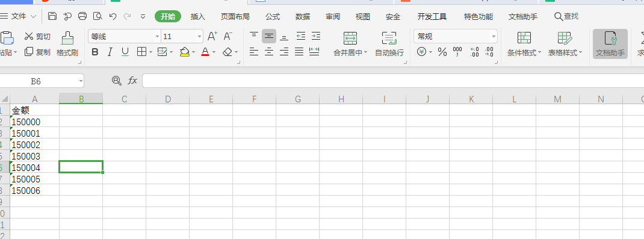Increase indent icon
Image resolution: width=644 pixels, height=239 pixels.
[x=316, y=36]
